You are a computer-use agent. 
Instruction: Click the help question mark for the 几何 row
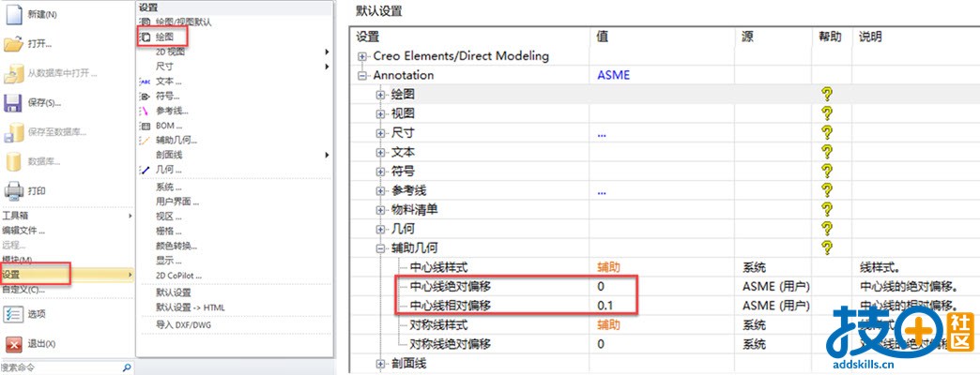[x=827, y=229]
